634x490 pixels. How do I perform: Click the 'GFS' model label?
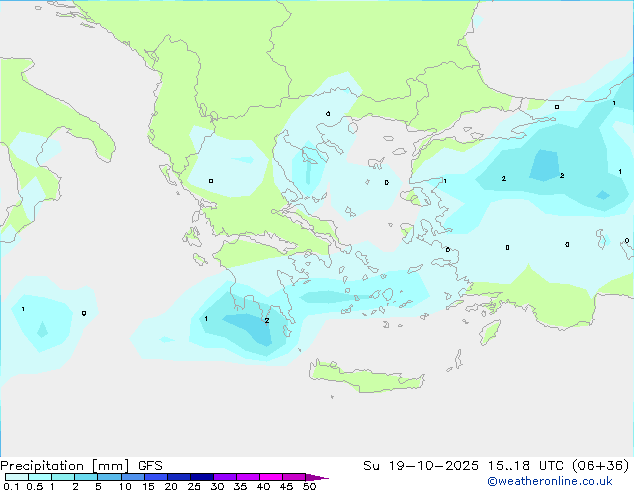pos(150,466)
